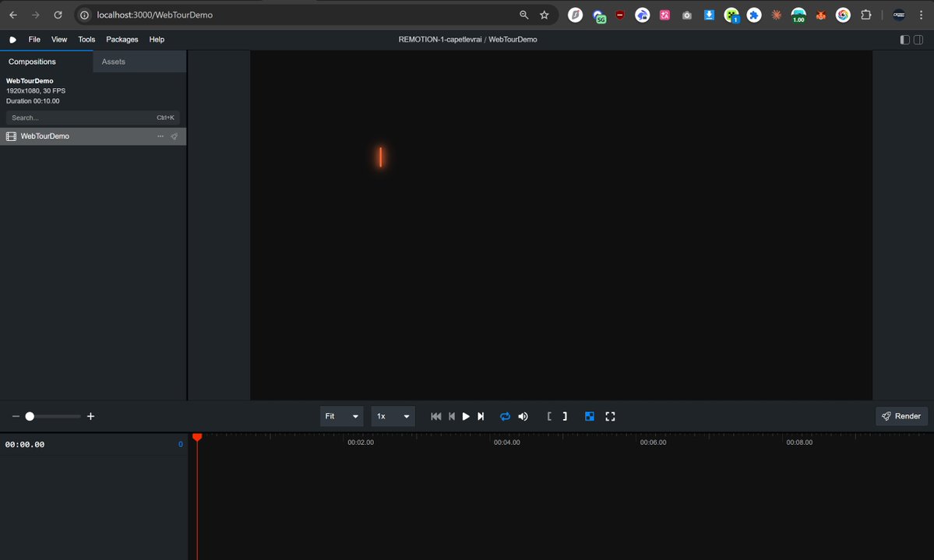Play the composition
The height and width of the screenshot is (560, 934).
[466, 417]
